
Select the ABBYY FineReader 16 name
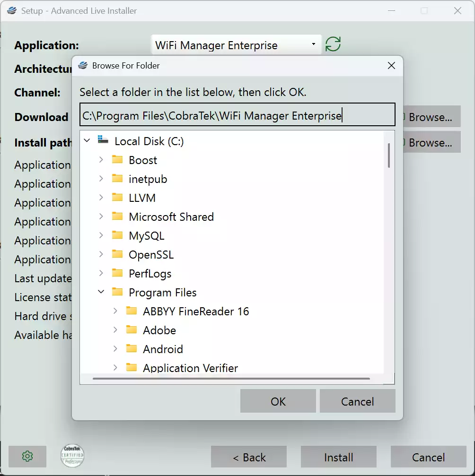click(196, 311)
